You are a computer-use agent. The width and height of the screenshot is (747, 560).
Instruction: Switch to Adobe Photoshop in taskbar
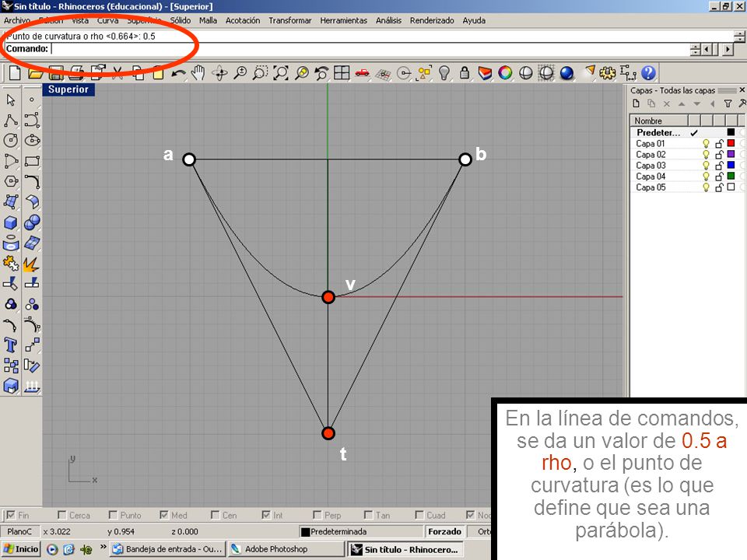tap(286, 549)
